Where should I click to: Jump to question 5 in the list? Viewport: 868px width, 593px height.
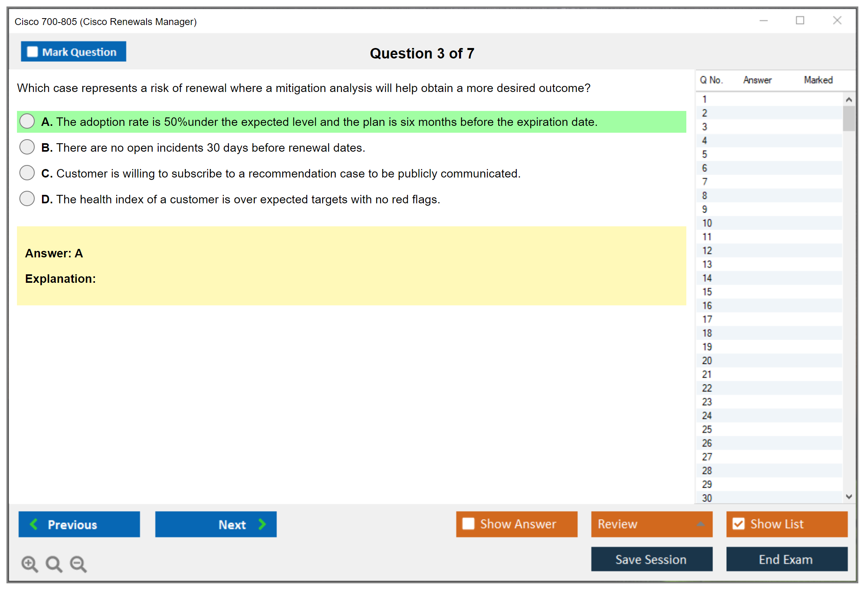point(704,155)
